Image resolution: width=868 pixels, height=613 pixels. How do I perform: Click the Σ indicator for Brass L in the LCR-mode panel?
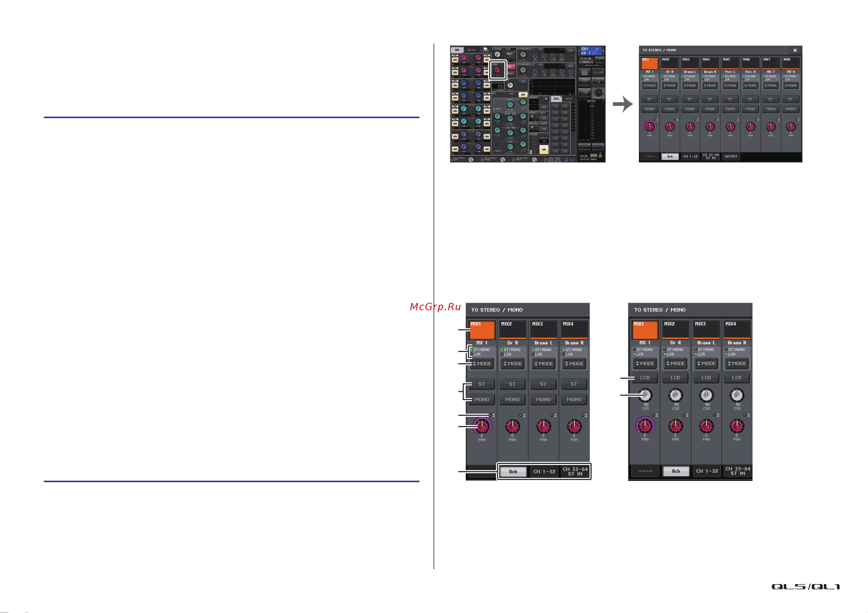(x=716, y=415)
